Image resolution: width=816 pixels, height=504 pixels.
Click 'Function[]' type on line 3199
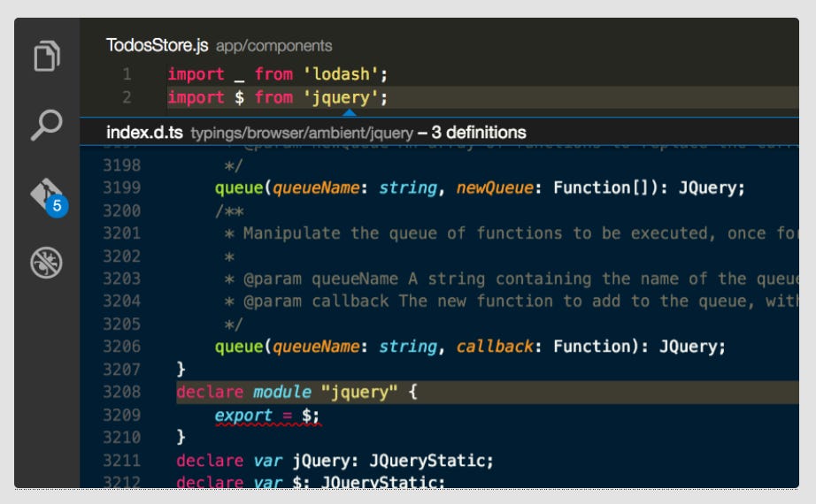[x=601, y=187]
